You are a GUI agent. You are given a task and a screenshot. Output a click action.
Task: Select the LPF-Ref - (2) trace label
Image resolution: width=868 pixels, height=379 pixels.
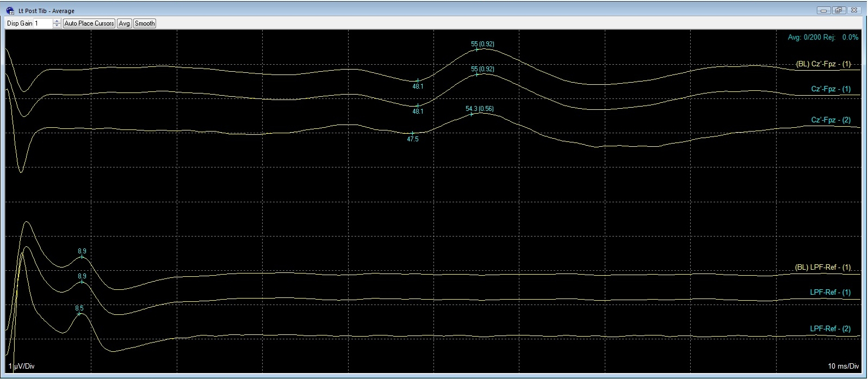click(x=830, y=329)
